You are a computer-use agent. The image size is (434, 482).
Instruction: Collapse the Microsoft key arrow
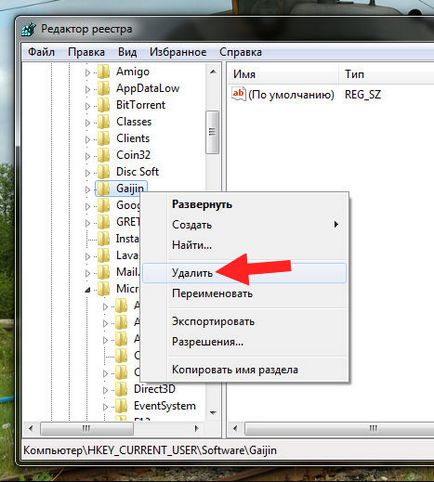pos(88,290)
